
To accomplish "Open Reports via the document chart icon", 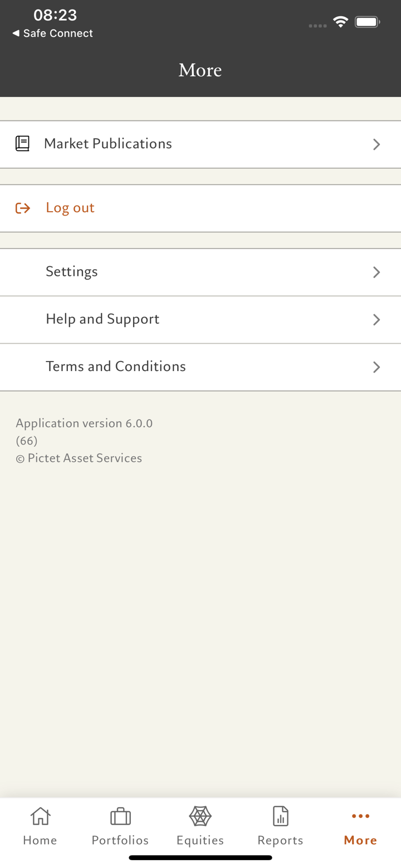I will coord(280,817).
